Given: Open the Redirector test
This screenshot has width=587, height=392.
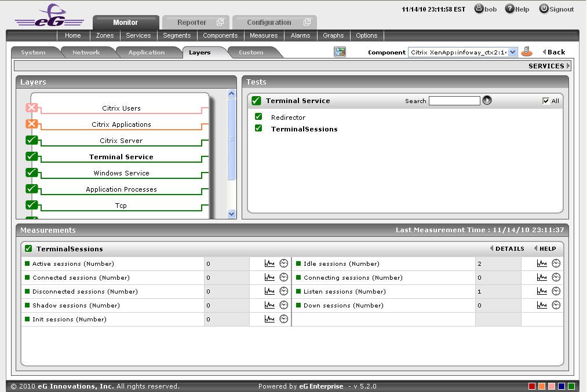Looking at the screenshot, I should [x=288, y=118].
